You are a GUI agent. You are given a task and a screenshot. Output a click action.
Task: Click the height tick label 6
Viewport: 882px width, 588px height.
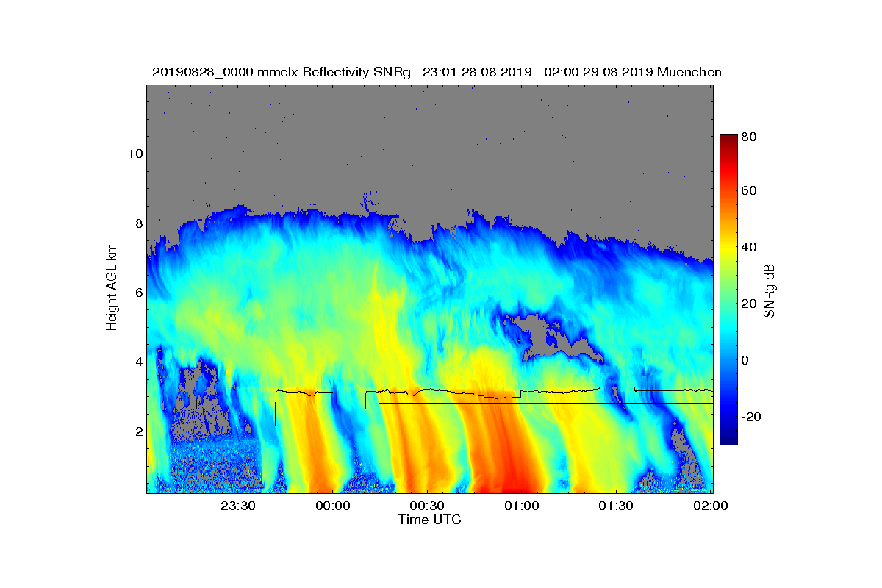click(x=137, y=293)
